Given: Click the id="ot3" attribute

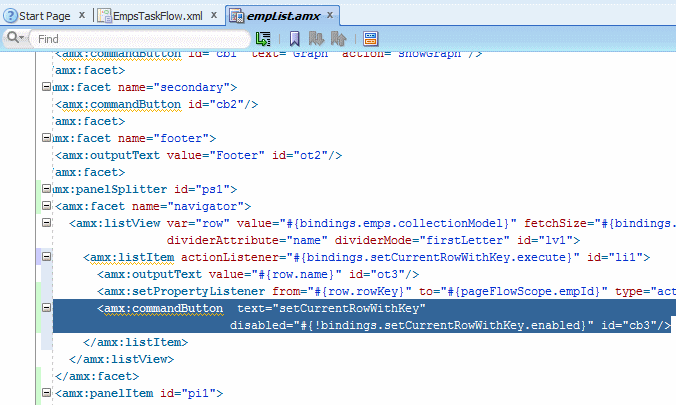Looking at the screenshot, I should coord(377,274).
